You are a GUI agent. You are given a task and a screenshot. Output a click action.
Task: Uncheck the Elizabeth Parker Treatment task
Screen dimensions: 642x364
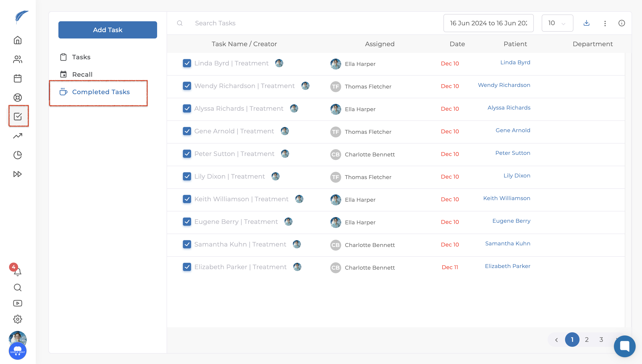[x=187, y=267]
